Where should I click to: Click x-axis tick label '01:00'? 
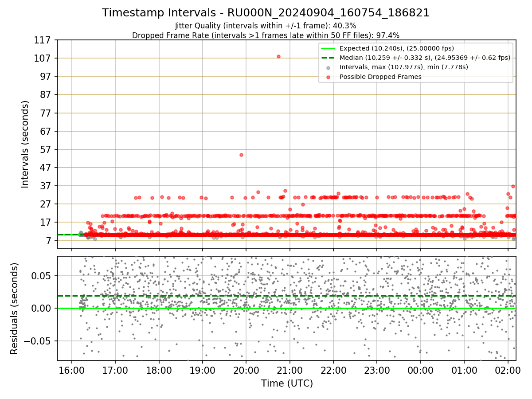coord(464,370)
